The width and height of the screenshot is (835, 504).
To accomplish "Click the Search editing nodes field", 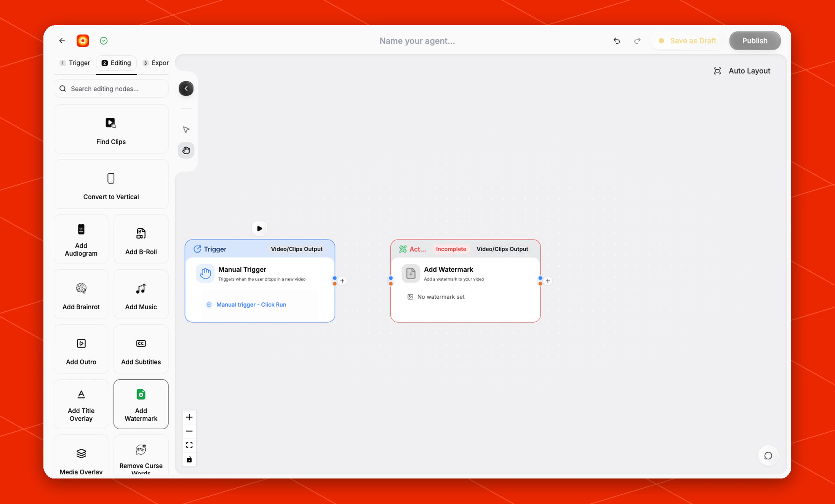I will pos(111,89).
